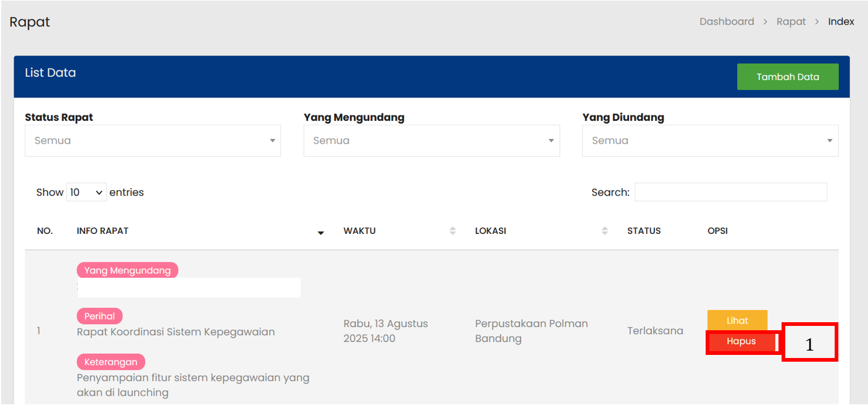Go to Dashboard via breadcrumb
The image size is (868, 408).
727,22
